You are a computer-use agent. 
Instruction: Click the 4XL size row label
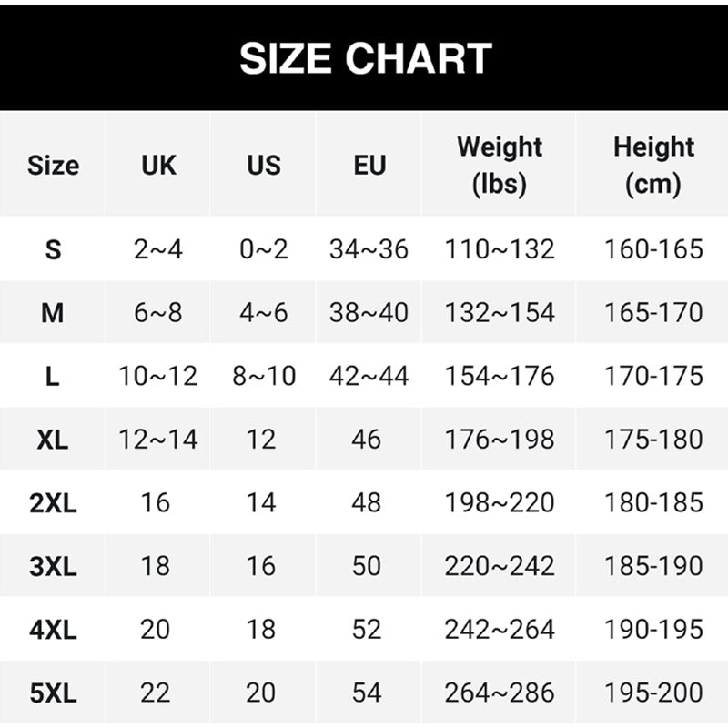click(x=53, y=629)
